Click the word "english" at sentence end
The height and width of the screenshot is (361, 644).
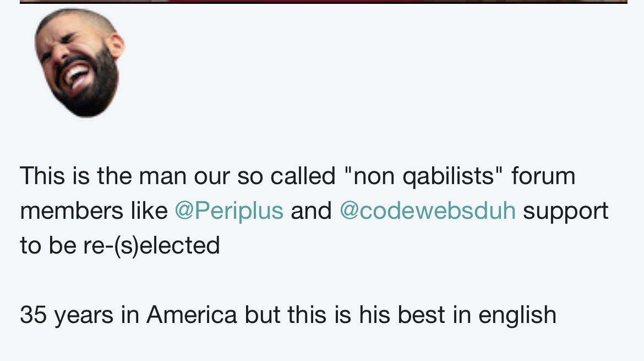[517, 315]
